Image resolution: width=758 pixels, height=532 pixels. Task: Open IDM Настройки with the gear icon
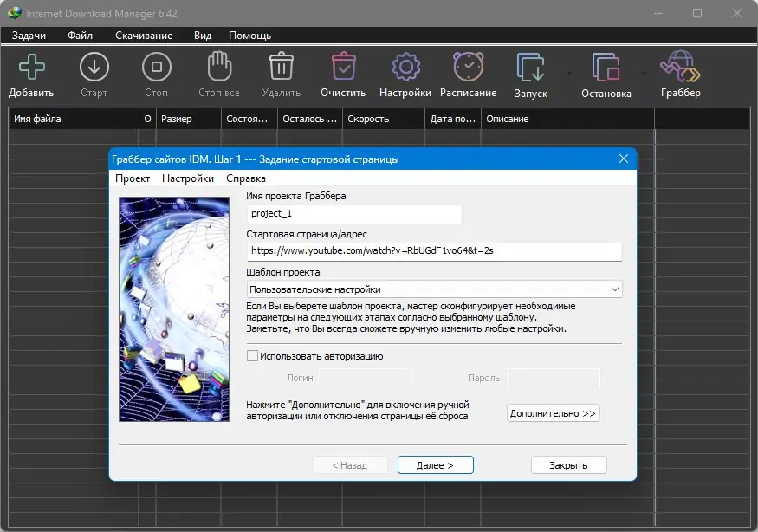click(405, 68)
